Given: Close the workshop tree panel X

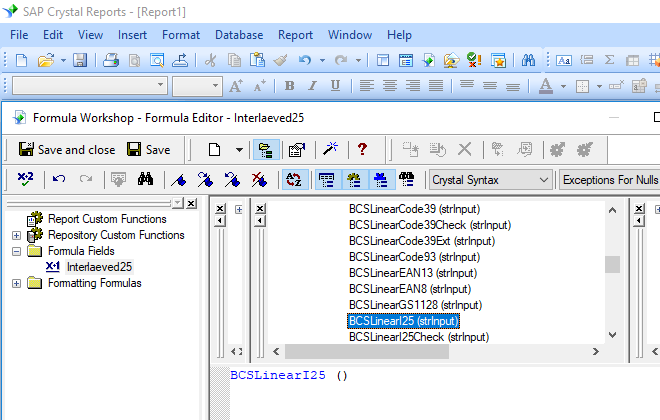Looking at the screenshot, I should click(192, 204).
